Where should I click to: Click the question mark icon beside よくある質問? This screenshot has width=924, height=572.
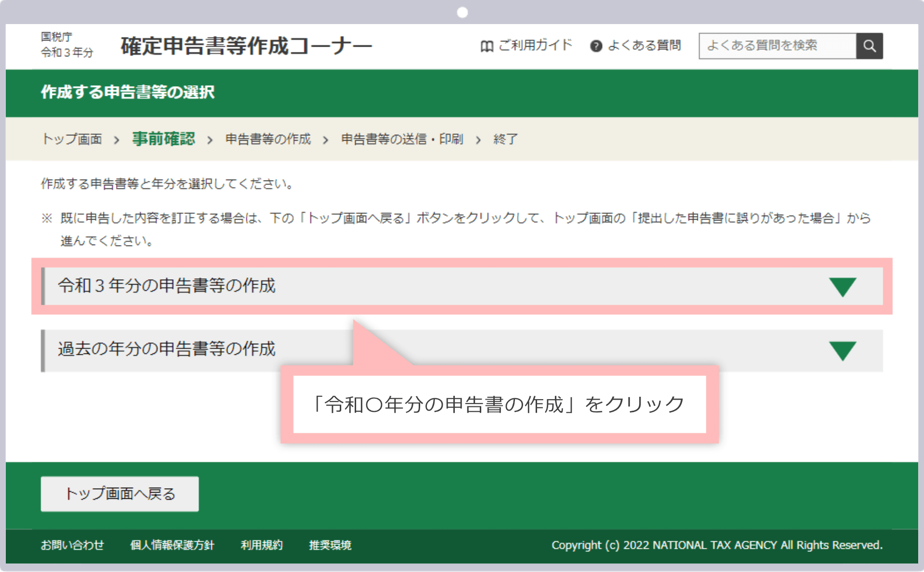pos(596,46)
